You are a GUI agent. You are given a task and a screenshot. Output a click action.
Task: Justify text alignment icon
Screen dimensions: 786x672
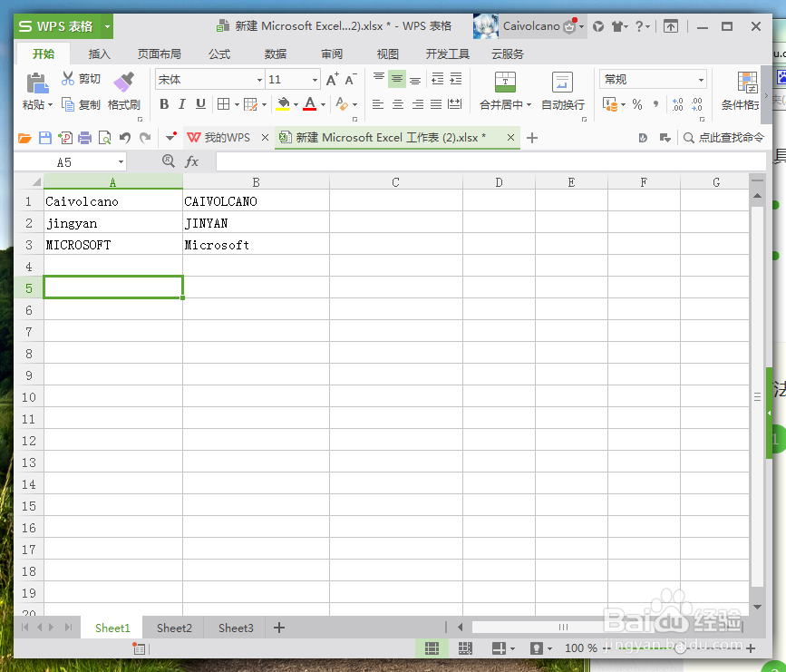[x=436, y=104]
